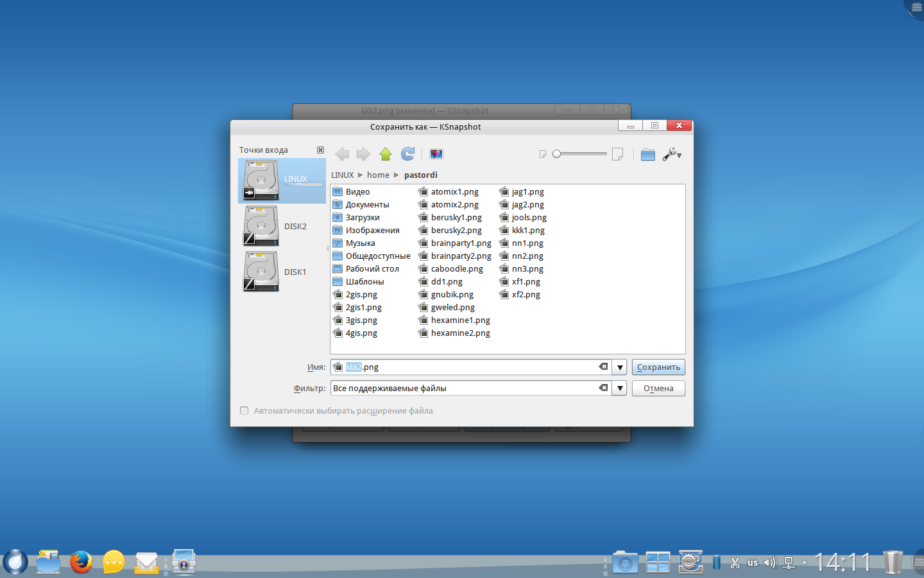
Task: Open the wrench options menu
Action: [x=672, y=154]
